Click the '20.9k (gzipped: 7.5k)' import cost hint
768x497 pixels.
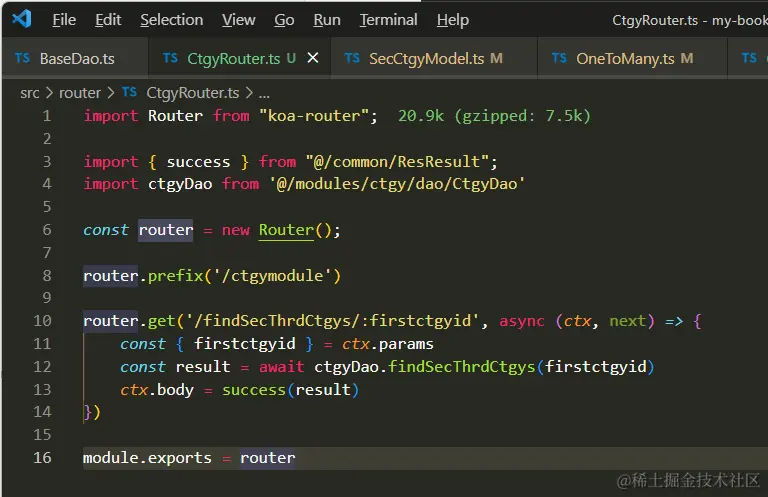494,116
